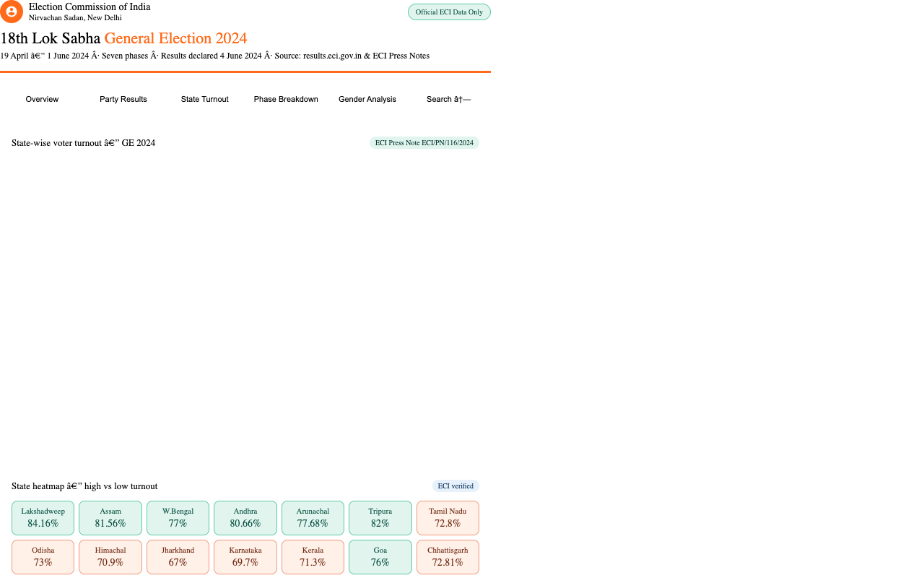The width and height of the screenshot is (924, 578).
Task: Pick the Jharkhand 67% tile
Action: [x=178, y=557]
